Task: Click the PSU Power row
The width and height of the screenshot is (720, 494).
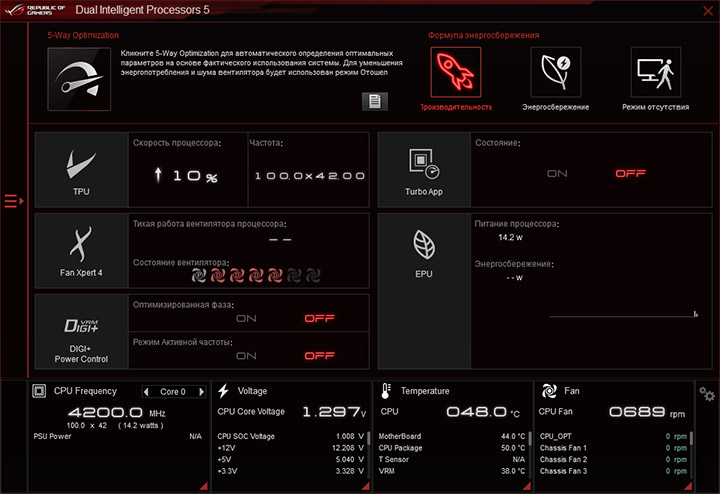Action: pyautogui.click(x=118, y=436)
